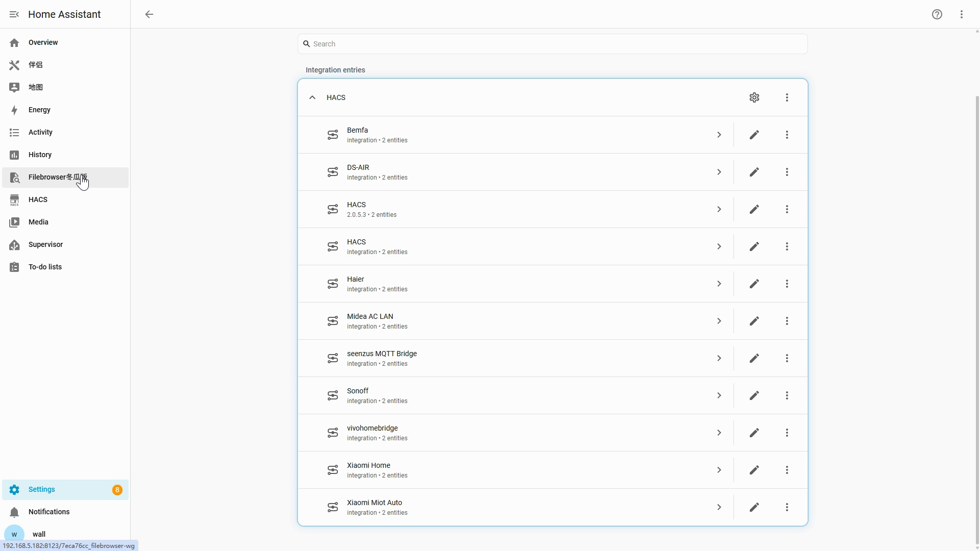Edit the Haier entry with the pencil
This screenshot has width=980, height=551.
tap(754, 284)
